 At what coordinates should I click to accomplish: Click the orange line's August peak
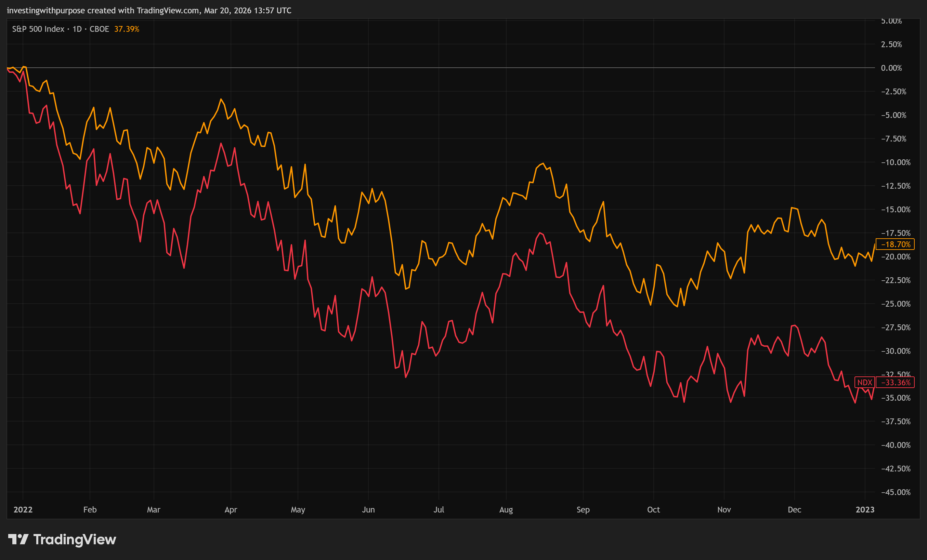coord(543,164)
